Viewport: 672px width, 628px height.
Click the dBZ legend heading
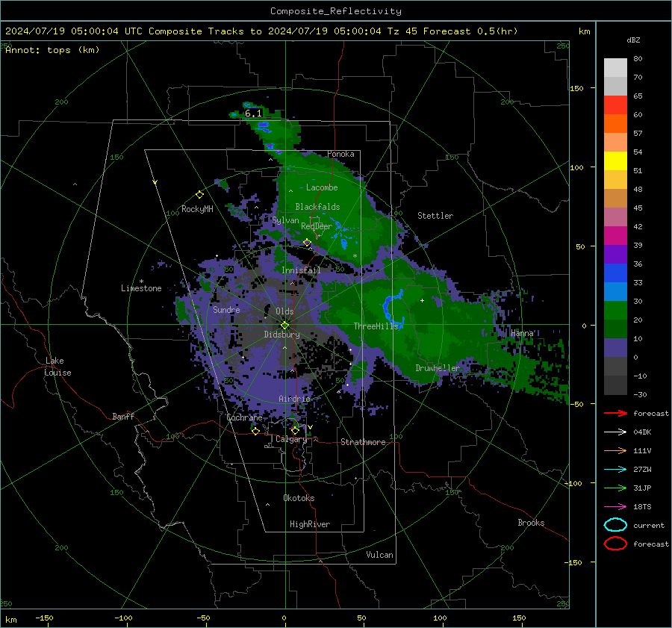tap(633, 40)
